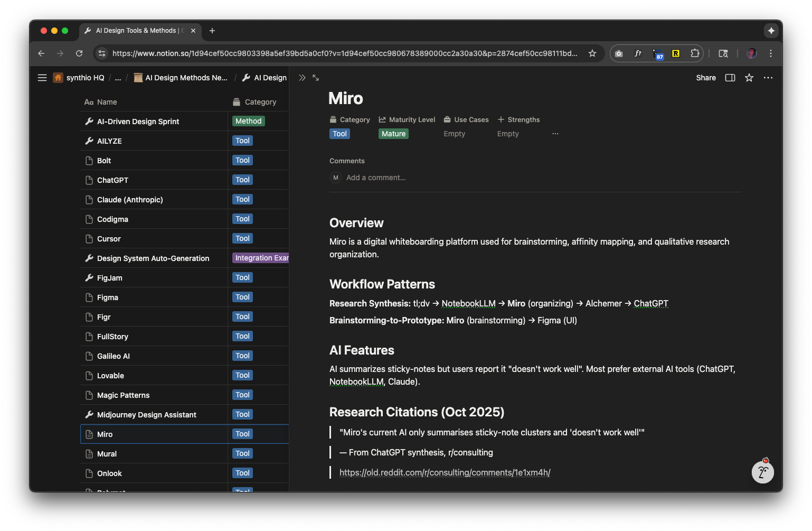This screenshot has width=812, height=531.
Task: Click the font finder extension icon
Action: click(x=638, y=53)
